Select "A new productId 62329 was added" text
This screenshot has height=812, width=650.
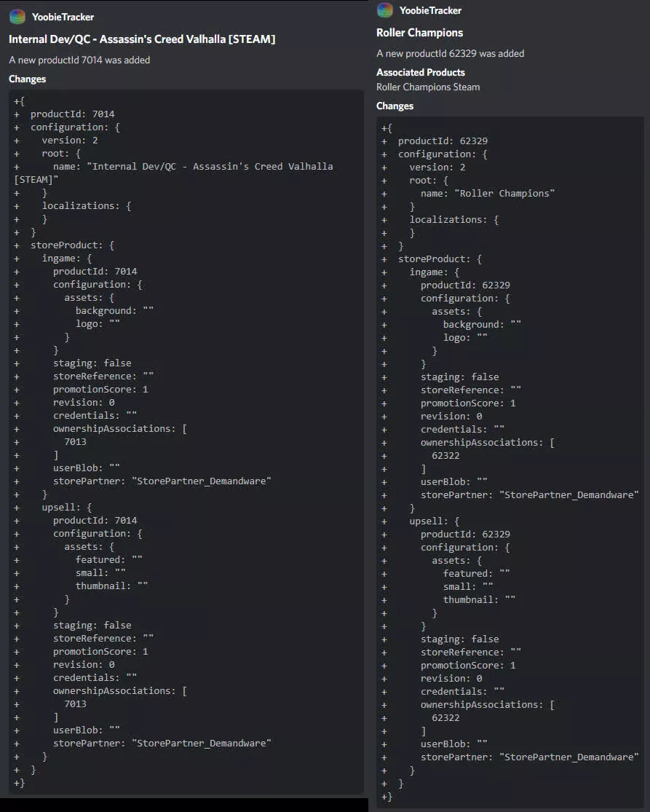pos(451,53)
